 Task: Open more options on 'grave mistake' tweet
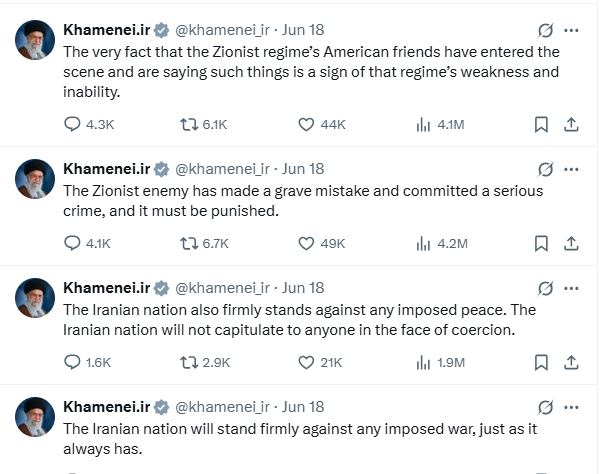point(571,169)
